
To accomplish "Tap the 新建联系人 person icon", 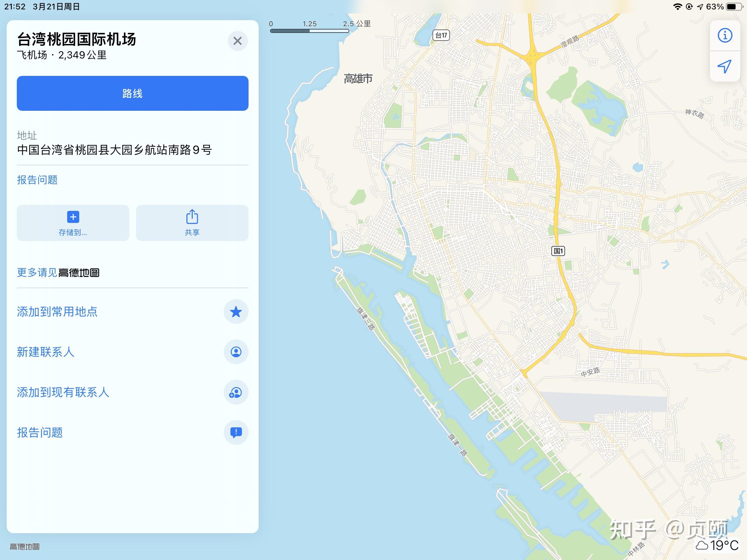I will [x=236, y=352].
